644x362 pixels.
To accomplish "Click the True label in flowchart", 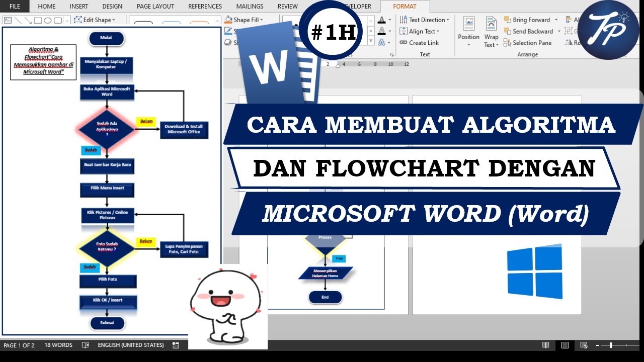I will (x=339, y=258).
